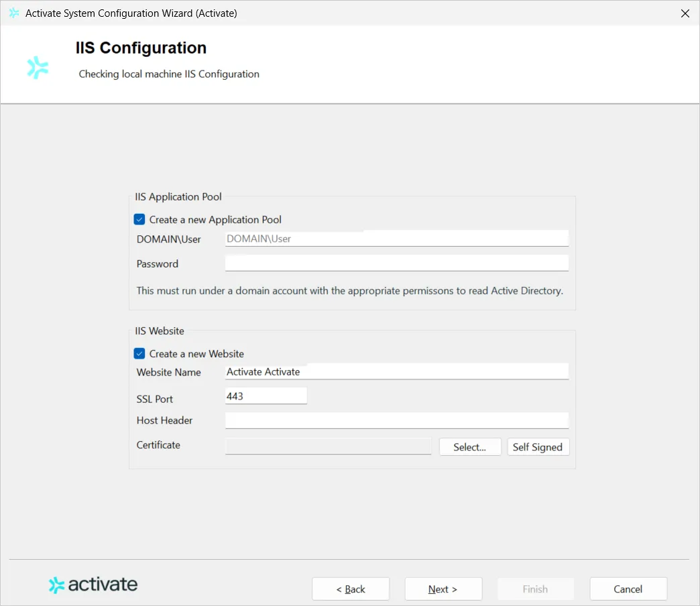Viewport: 700px width, 606px height.
Task: Click the IIS Application Pool group label
Action: [178, 197]
